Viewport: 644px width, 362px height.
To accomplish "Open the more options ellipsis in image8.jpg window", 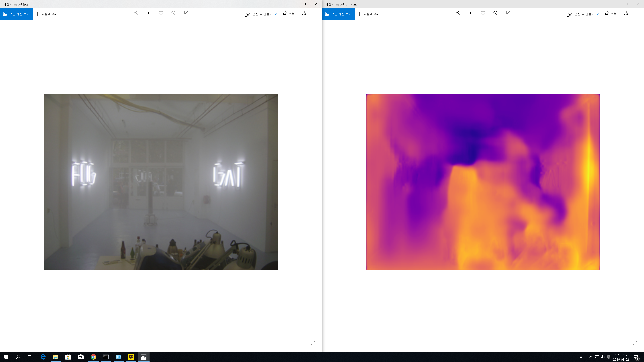I will tap(316, 14).
